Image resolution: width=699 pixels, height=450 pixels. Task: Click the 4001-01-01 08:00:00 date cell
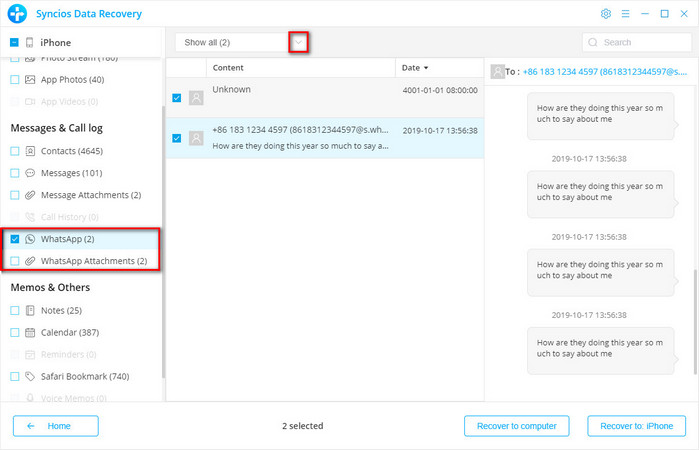coord(440,90)
